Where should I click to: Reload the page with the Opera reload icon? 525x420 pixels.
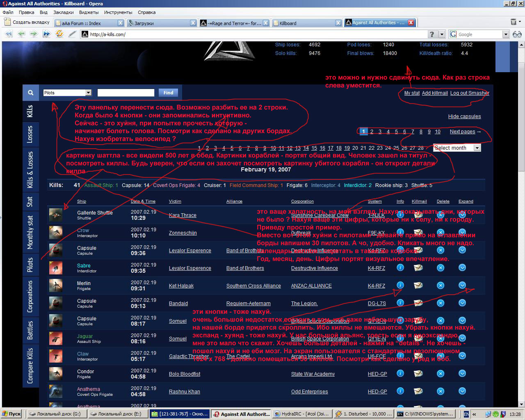tap(59, 34)
